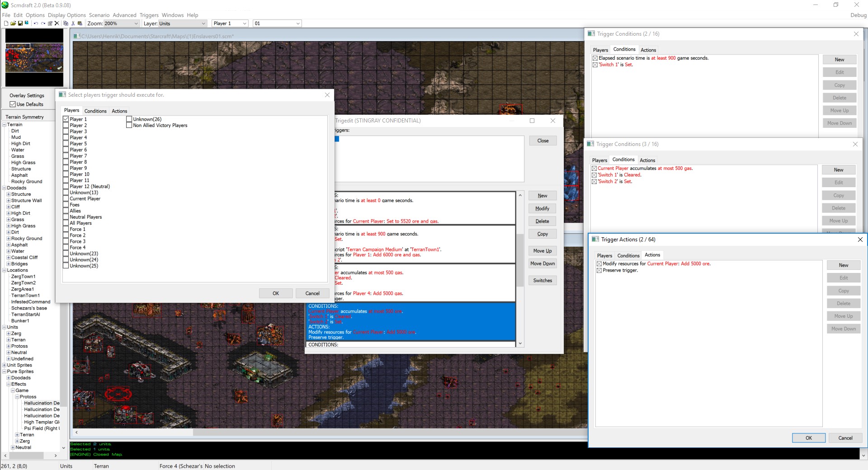Click the Cut scissors toolbar icon
The image size is (868, 470).
coord(73,23)
